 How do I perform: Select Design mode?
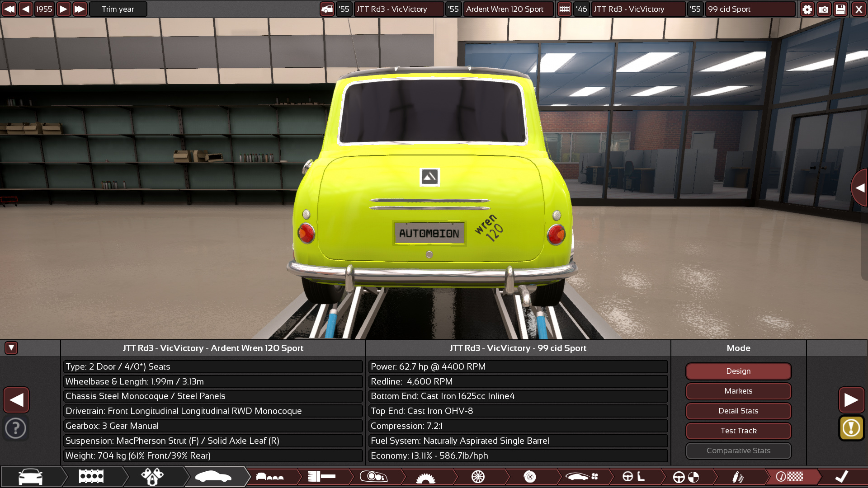738,371
